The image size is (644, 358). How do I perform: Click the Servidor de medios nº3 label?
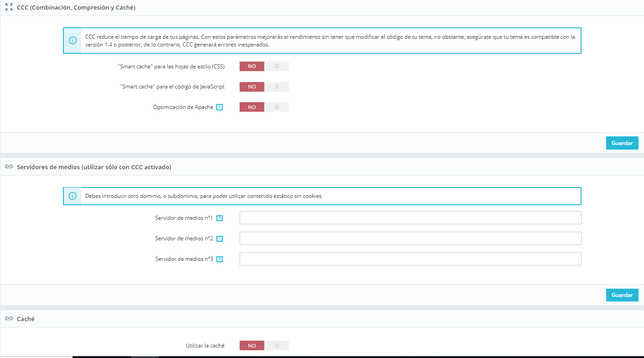pos(184,259)
